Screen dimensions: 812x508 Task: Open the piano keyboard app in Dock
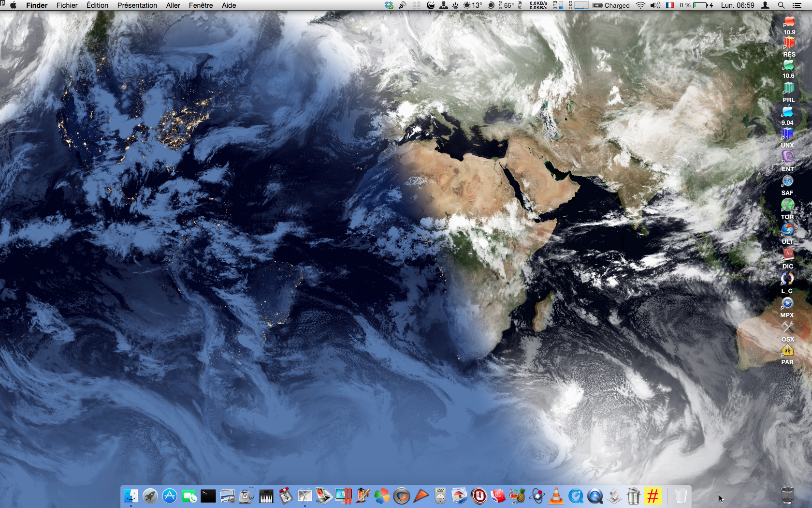[266, 496]
